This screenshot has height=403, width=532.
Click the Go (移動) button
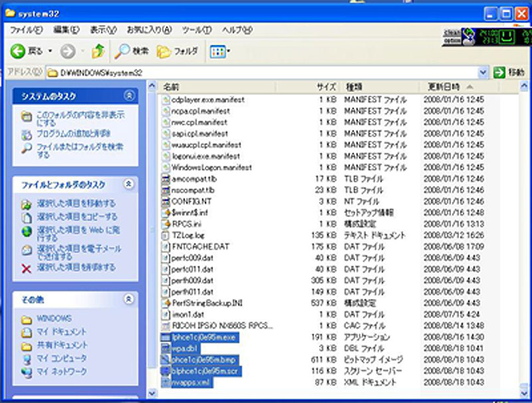click(509, 72)
